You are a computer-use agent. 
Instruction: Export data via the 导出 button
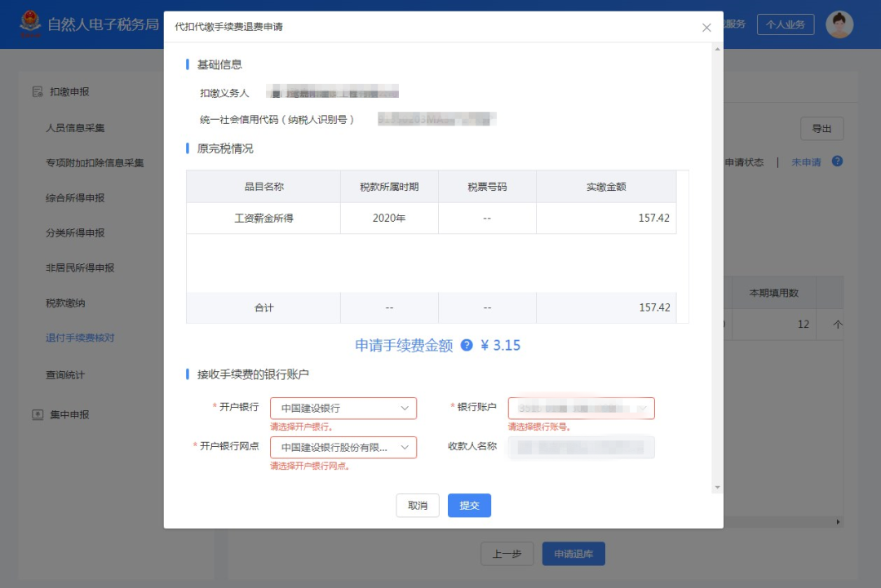tap(821, 128)
